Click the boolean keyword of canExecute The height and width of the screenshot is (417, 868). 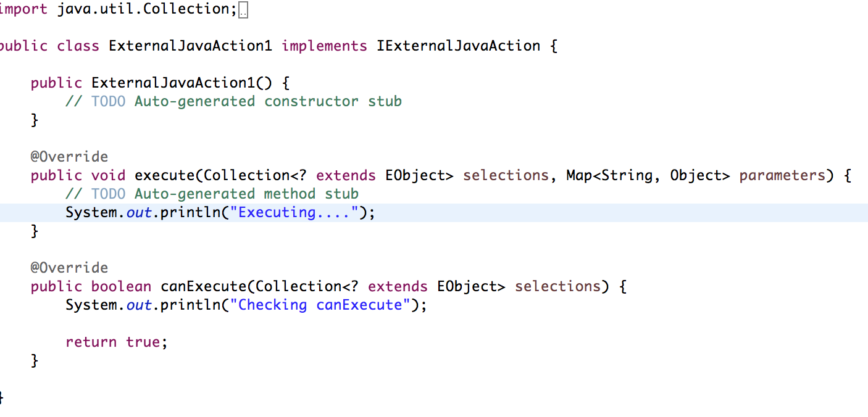[121, 286]
